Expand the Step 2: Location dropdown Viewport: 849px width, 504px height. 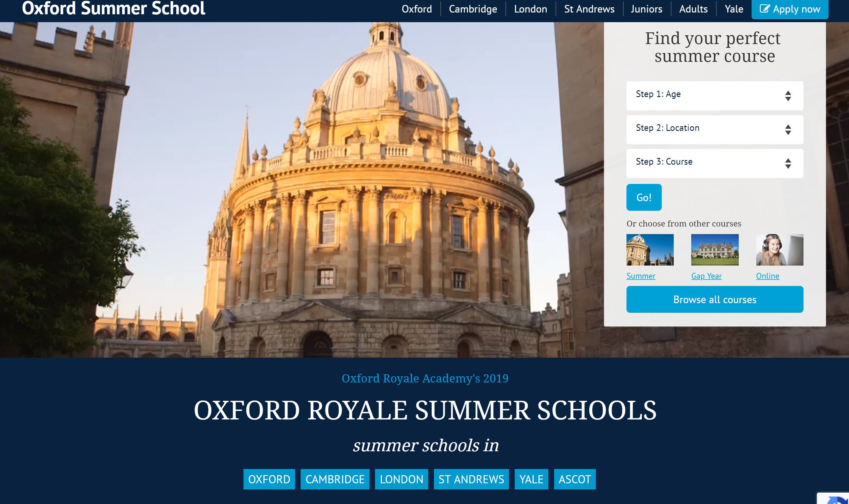pos(715,129)
